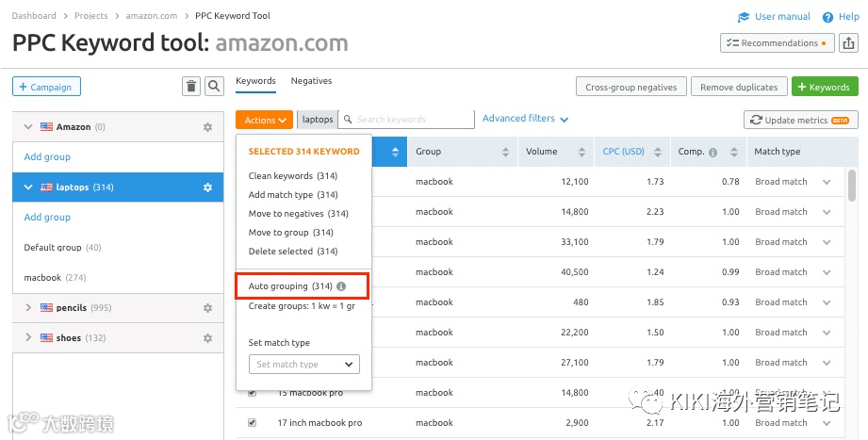Click the Update metrics button
Screen dimensions: 868x440
(x=801, y=121)
